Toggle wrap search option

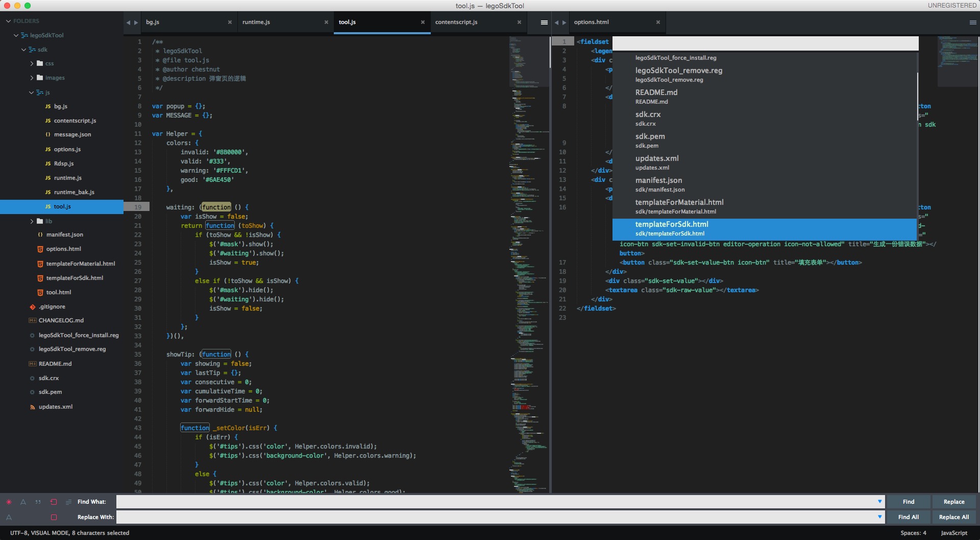click(54, 502)
